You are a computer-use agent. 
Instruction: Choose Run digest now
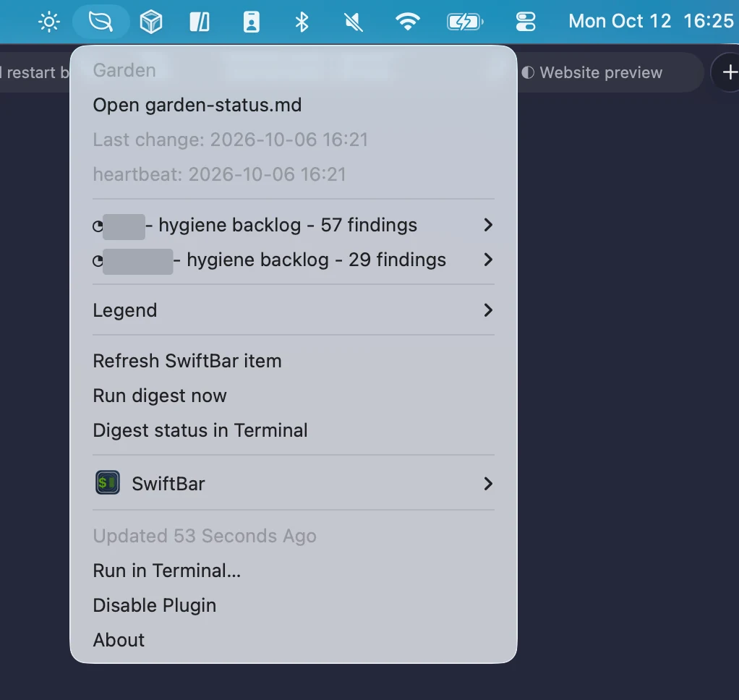pos(293,396)
